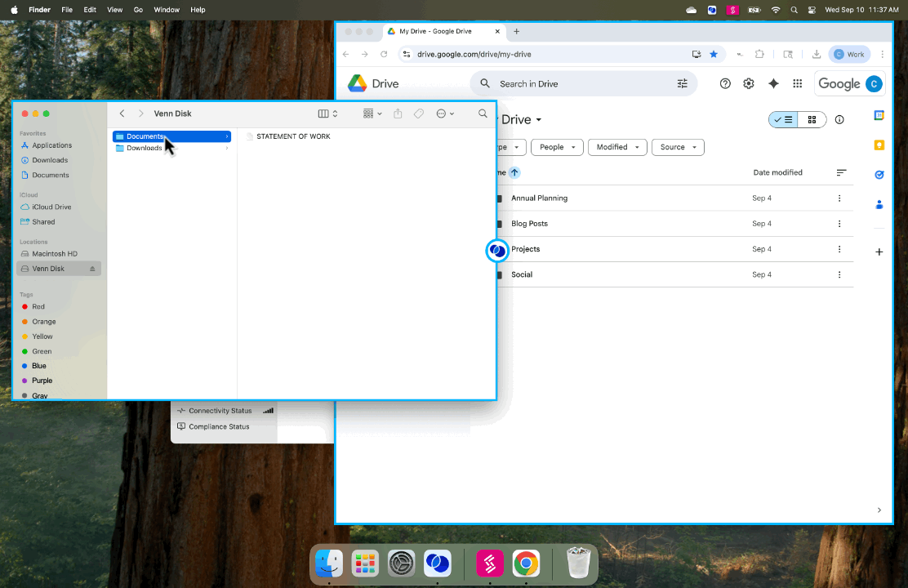This screenshot has width=908, height=588.
Task: Bookmark the page with the star icon
Action: tap(714, 54)
